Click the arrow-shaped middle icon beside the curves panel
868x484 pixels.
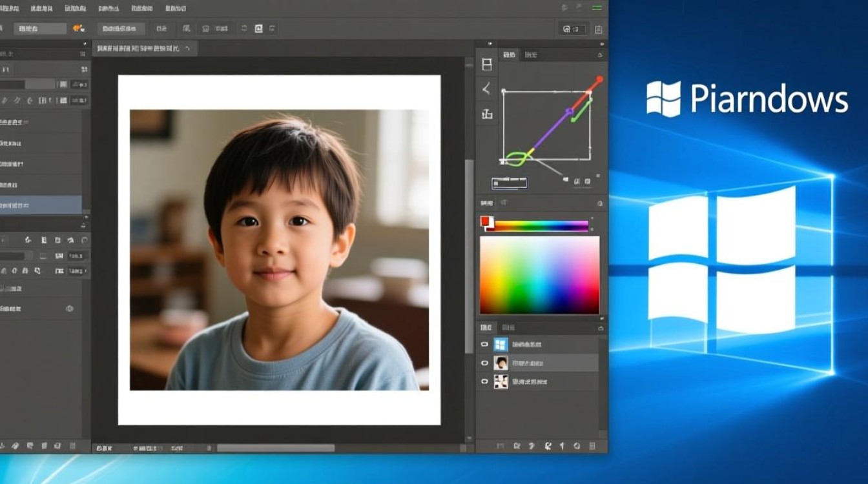[x=487, y=89]
